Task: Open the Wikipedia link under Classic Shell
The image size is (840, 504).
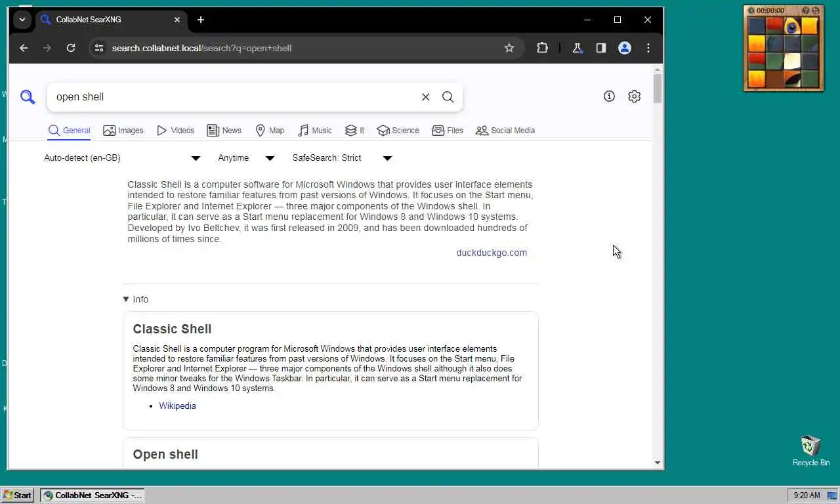Action: pos(177,406)
